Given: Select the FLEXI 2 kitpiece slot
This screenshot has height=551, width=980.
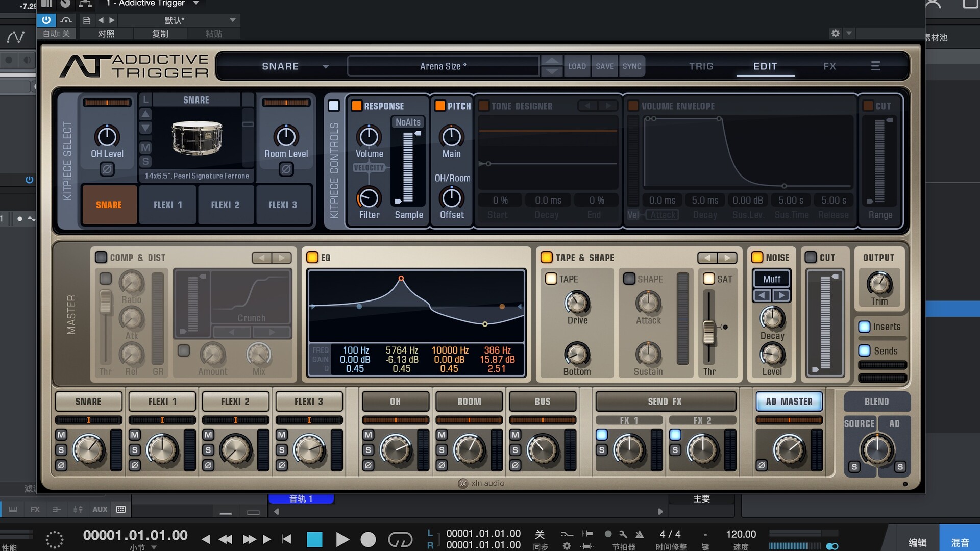Looking at the screenshot, I should tap(225, 205).
